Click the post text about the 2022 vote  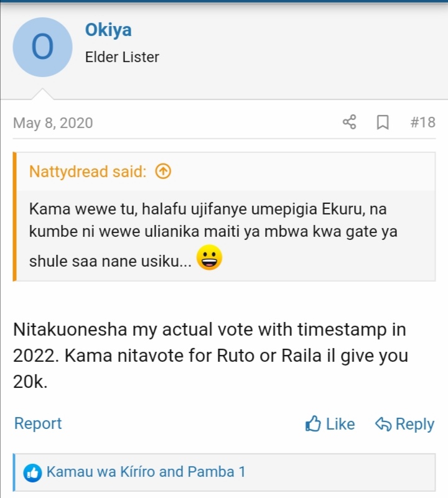click(210, 356)
